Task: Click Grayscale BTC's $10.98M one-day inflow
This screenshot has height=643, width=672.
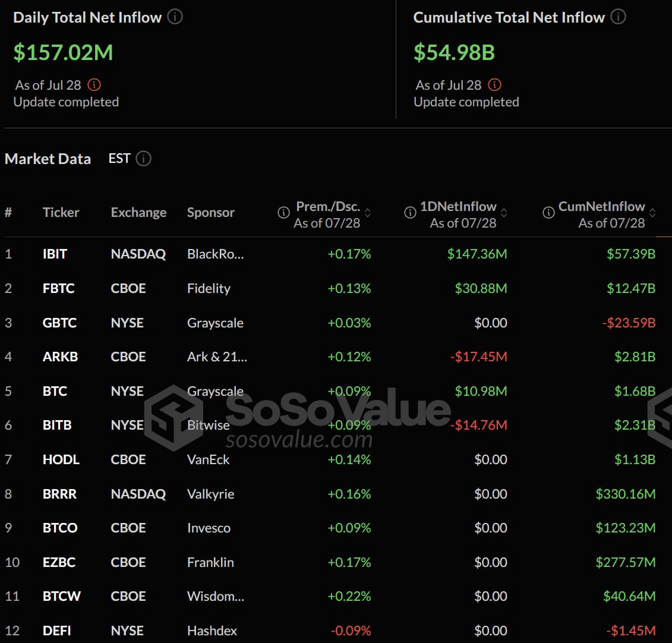Action: [481, 391]
